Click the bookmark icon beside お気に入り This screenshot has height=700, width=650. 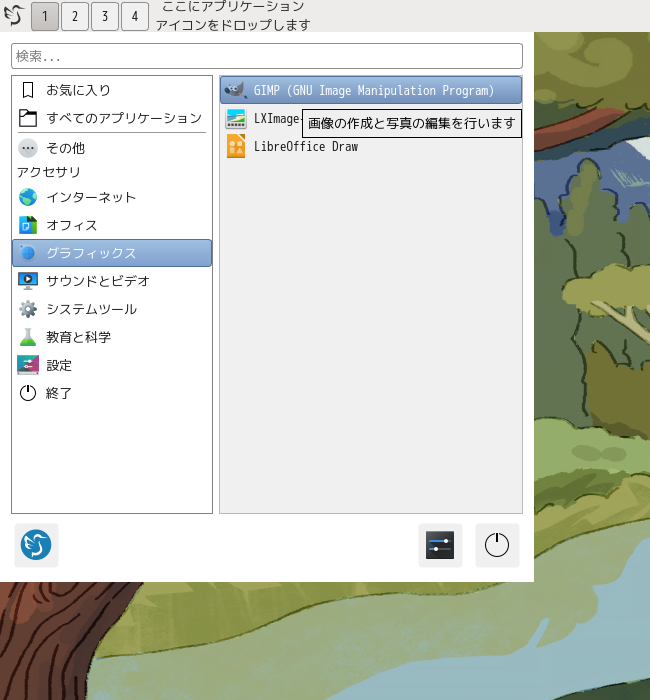[28, 90]
